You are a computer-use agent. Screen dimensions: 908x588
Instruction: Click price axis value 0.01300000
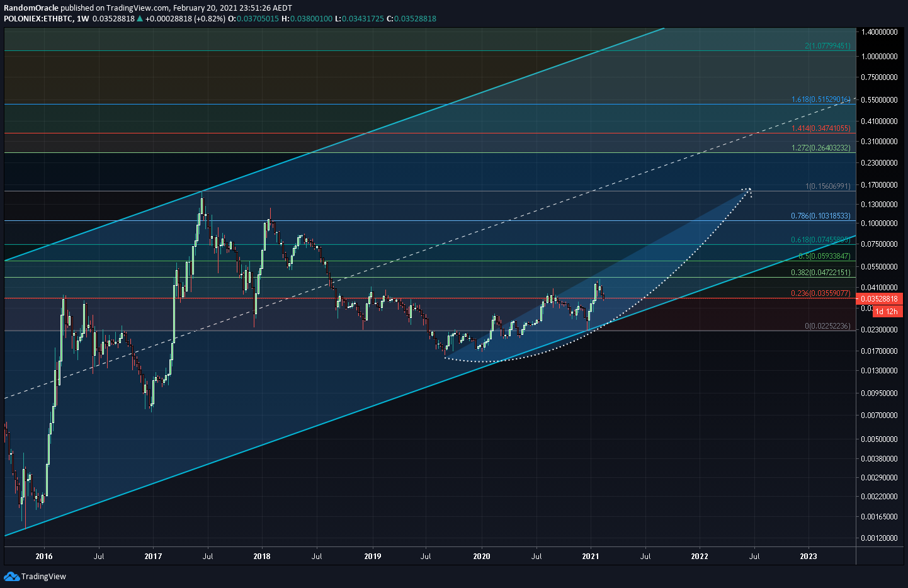879,371
